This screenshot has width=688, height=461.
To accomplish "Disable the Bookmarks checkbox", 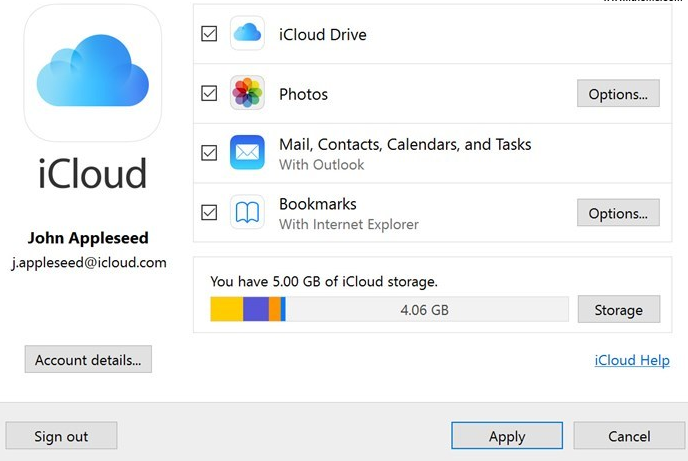I will [209, 213].
